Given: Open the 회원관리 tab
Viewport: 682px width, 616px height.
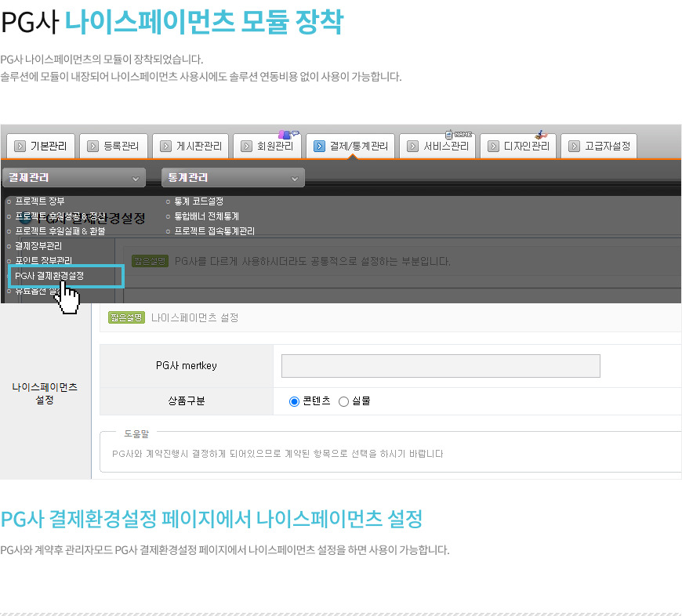Looking at the screenshot, I should point(267,146).
